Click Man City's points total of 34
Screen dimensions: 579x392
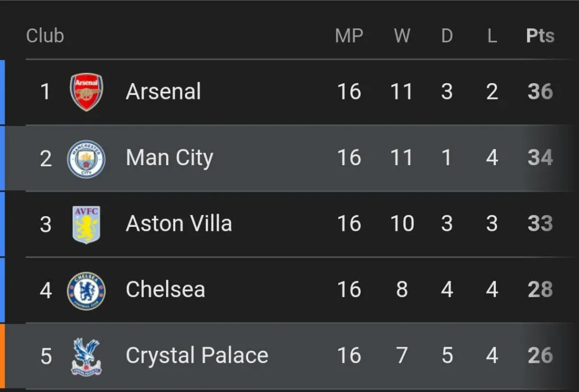click(539, 158)
